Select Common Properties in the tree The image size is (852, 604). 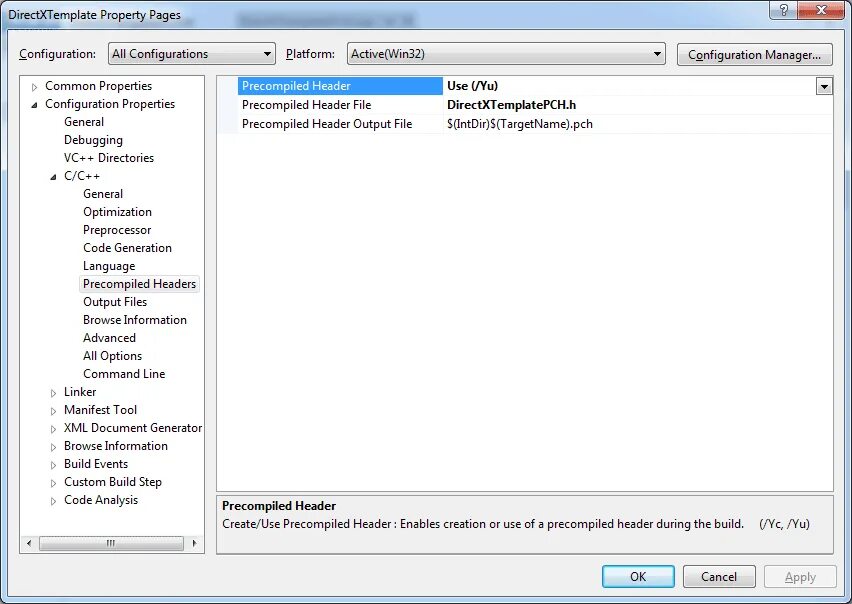pyautogui.click(x=98, y=86)
